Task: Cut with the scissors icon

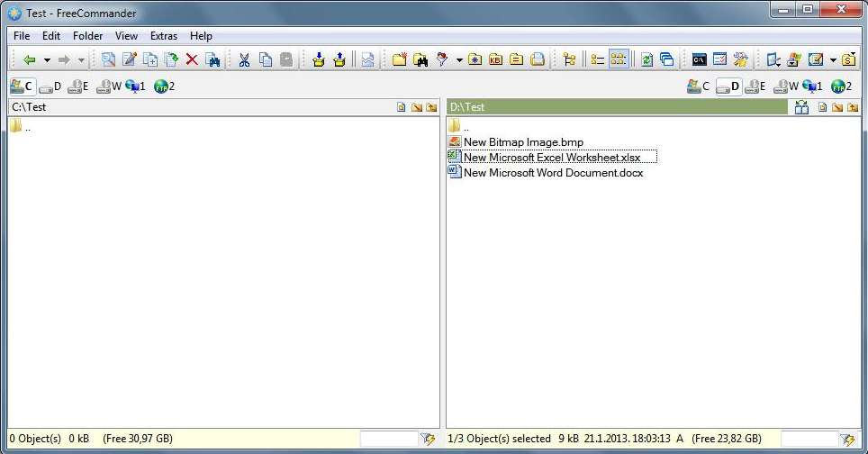Action: tap(244, 59)
